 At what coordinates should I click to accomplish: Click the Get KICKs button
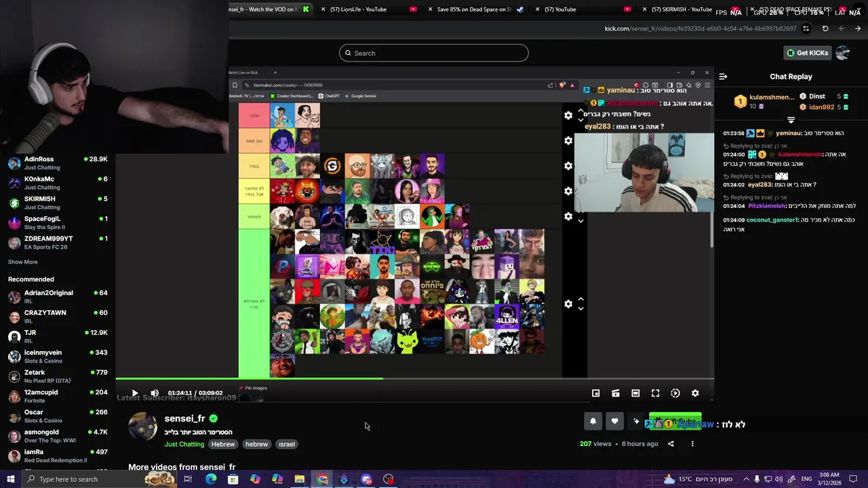click(807, 53)
